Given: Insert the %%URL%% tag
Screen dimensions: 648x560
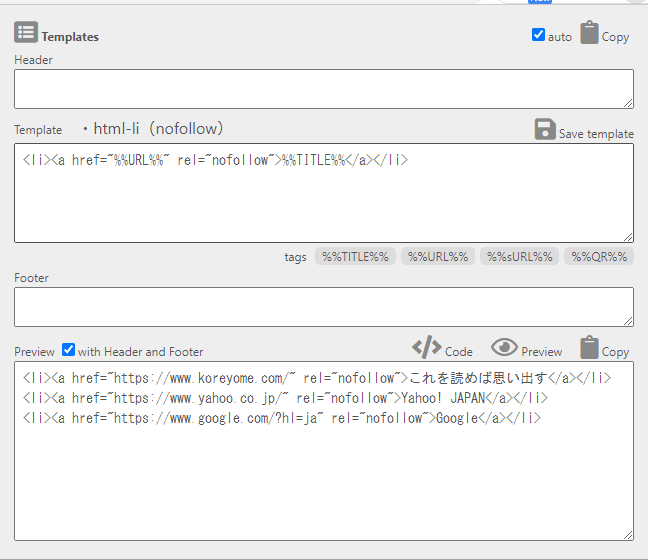Looking at the screenshot, I should pos(438,257).
